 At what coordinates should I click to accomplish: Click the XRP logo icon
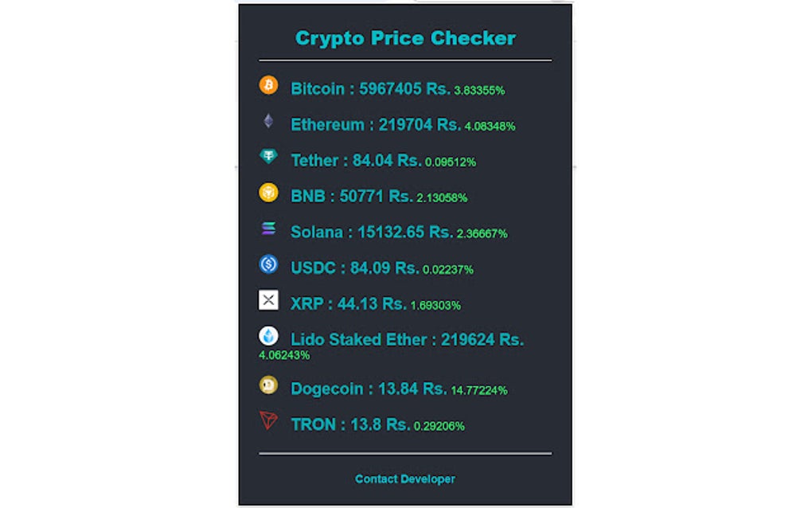click(x=269, y=301)
